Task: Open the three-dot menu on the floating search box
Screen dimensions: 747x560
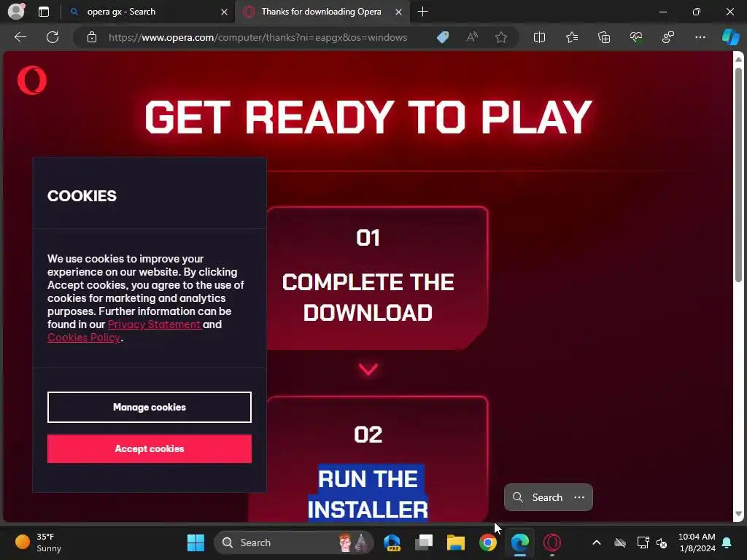Action: pyautogui.click(x=579, y=497)
